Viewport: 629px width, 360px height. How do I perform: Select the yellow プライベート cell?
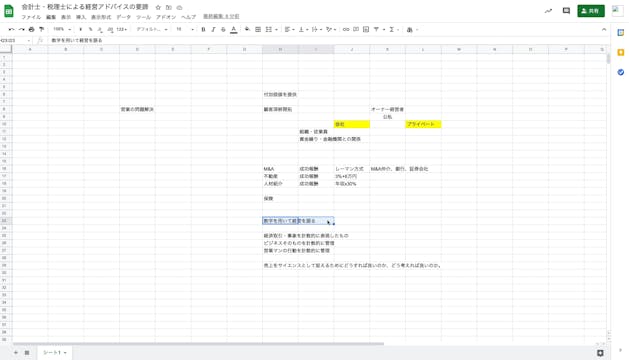(x=423, y=124)
